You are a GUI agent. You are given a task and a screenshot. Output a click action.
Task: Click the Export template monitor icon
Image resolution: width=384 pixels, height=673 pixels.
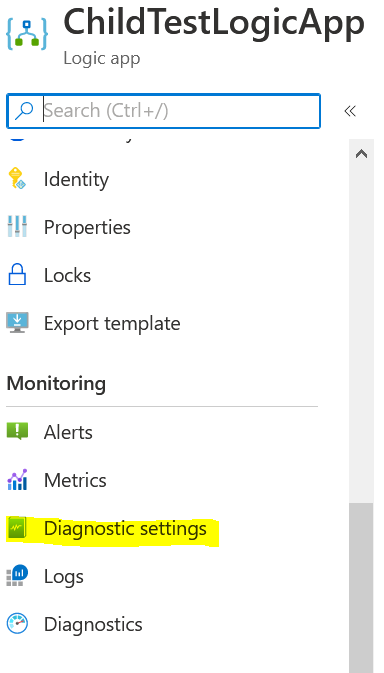click(x=17, y=322)
